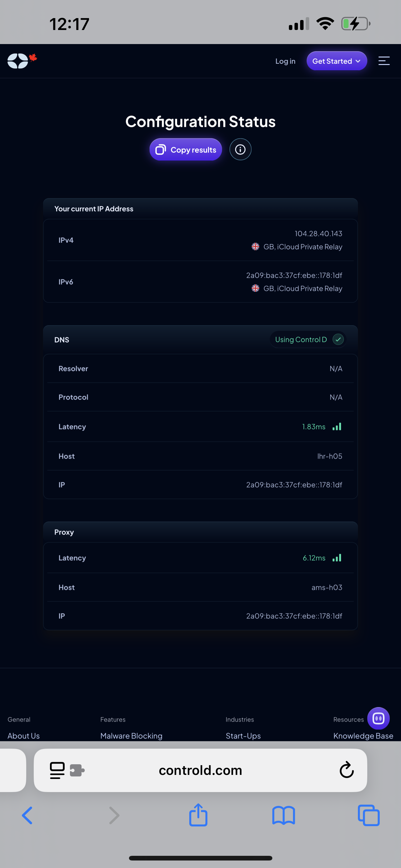
Task: Reload the page with refresh icon
Action: click(346, 770)
